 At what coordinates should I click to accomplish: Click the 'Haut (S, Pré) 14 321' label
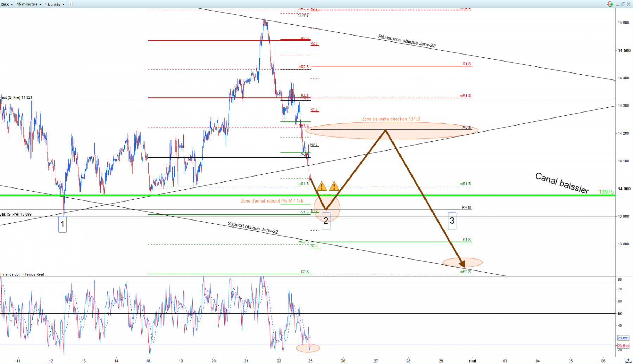(x=16, y=97)
